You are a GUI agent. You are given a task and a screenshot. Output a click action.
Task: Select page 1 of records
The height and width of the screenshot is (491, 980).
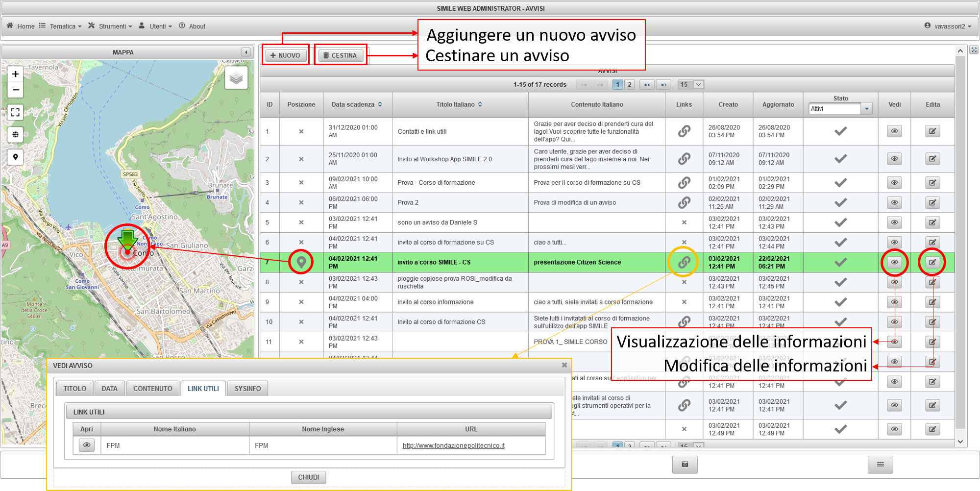pos(617,84)
